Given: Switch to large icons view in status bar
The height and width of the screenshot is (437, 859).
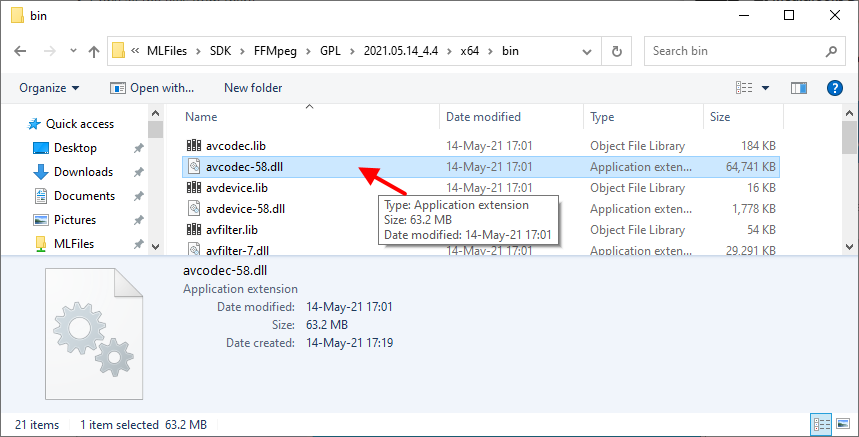Looking at the screenshot, I should pyautogui.click(x=843, y=424).
